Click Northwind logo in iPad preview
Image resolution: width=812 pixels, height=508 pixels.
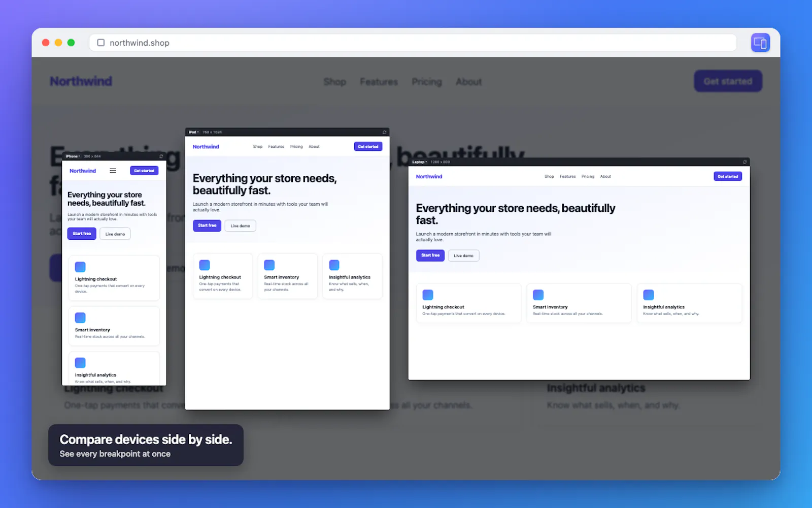[206, 147]
